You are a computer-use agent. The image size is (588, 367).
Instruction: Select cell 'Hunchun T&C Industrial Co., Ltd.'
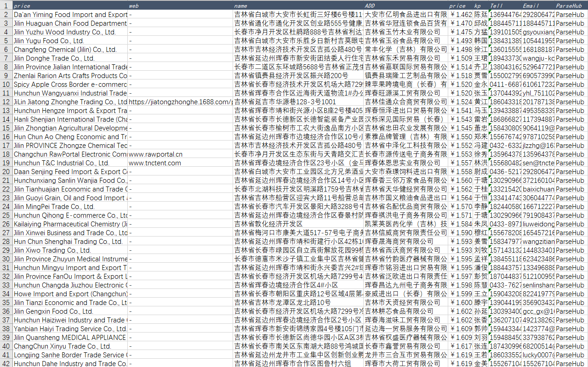click(x=70, y=163)
